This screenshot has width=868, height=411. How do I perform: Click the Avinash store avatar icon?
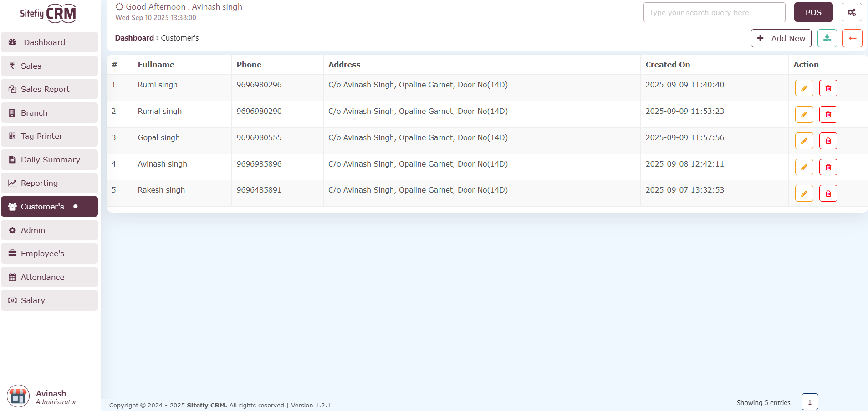pyautogui.click(x=18, y=396)
